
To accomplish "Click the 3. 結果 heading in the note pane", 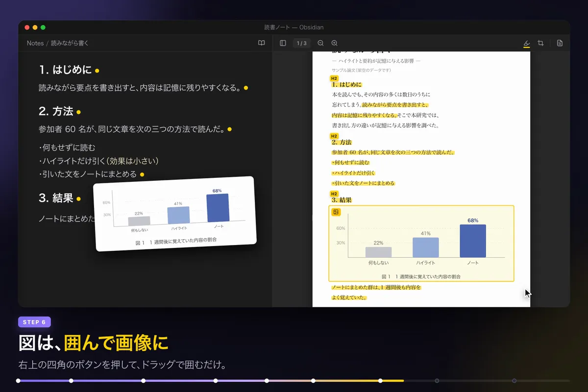I will click(x=56, y=198).
